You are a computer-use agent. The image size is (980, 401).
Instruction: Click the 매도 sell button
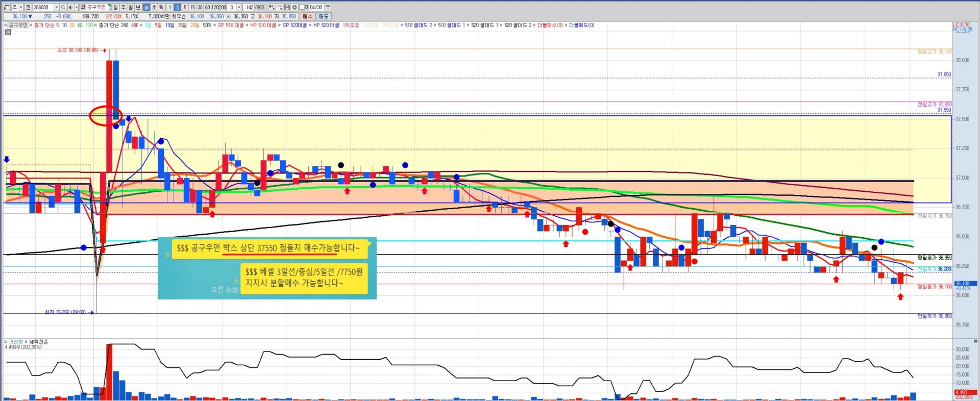324,16
